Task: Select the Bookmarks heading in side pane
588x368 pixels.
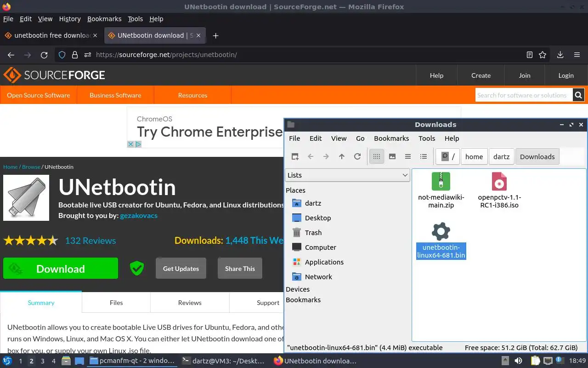Action: coord(303,299)
